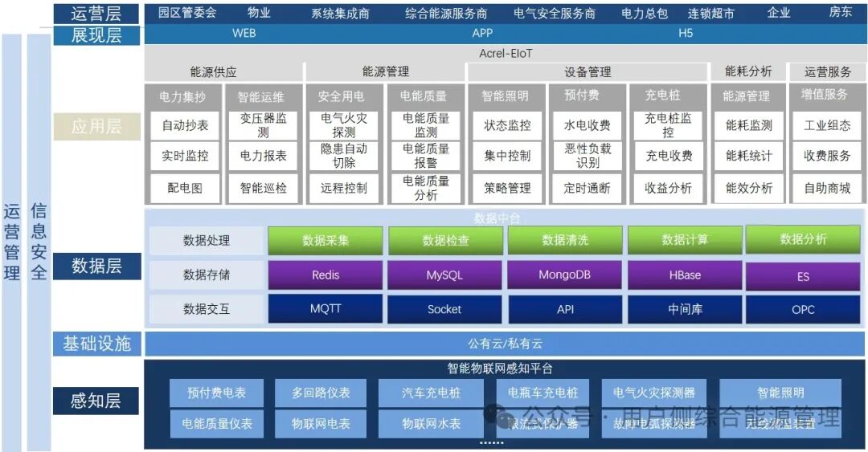The width and height of the screenshot is (868, 452).
Task: Select the 水电收费 cell
Action: (588, 125)
